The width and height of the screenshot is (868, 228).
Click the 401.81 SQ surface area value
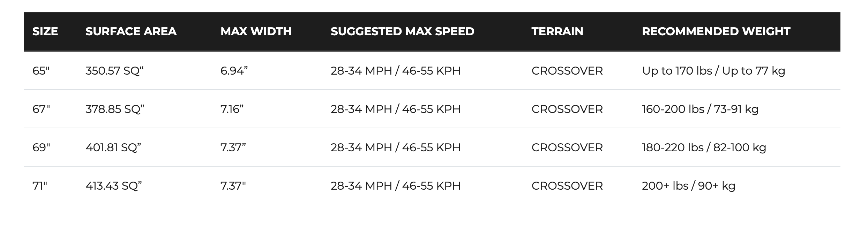pyautogui.click(x=113, y=147)
